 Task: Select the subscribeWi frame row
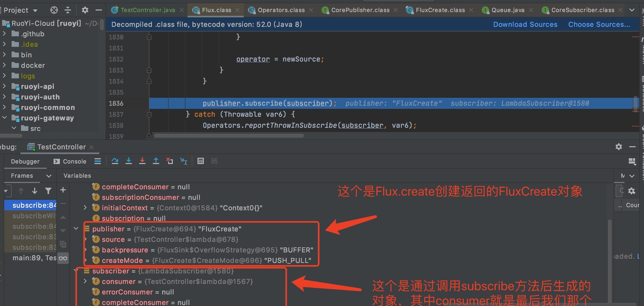[30, 216]
